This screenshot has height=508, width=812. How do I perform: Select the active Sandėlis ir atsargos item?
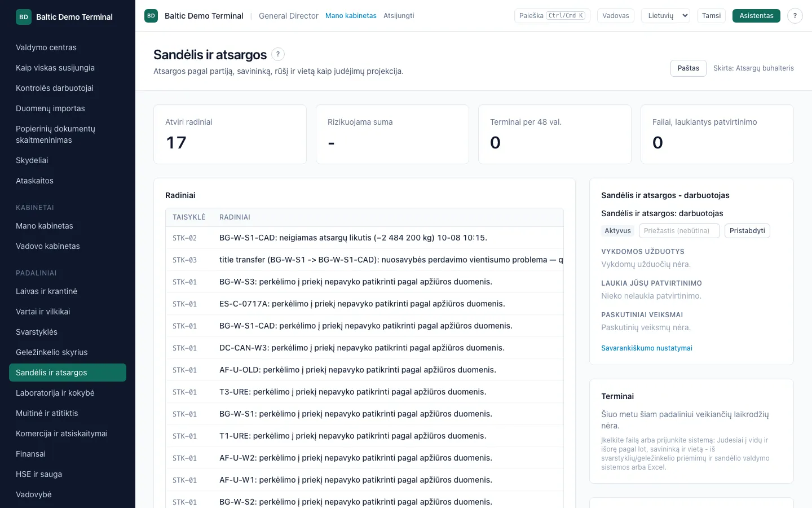pos(68,373)
